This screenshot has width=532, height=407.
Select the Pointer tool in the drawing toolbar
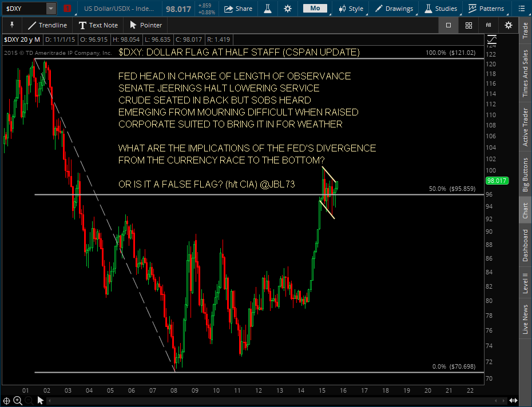point(146,25)
